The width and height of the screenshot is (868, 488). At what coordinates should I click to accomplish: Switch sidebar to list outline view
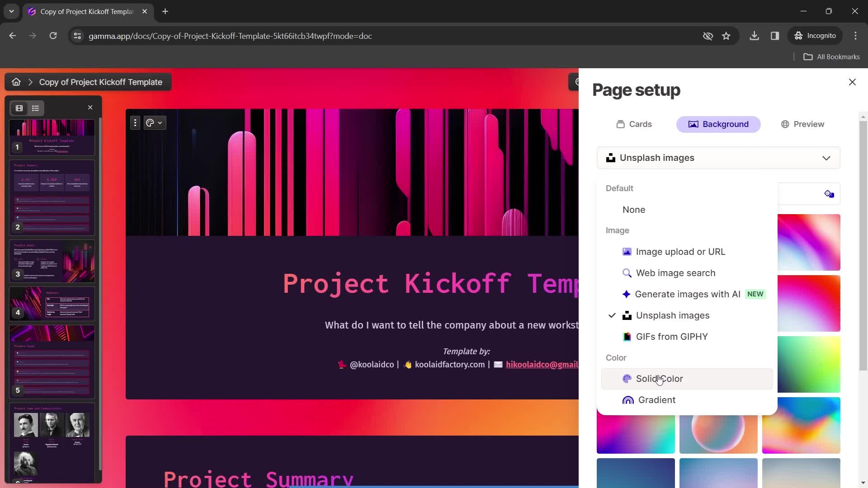(36, 108)
